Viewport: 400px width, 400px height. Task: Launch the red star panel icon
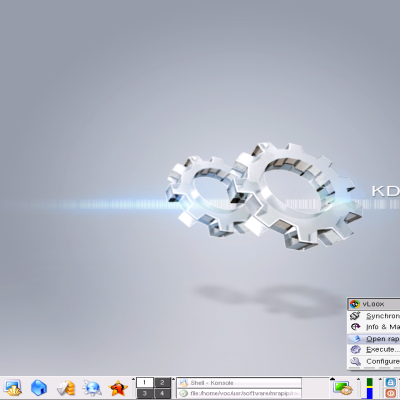(118, 388)
